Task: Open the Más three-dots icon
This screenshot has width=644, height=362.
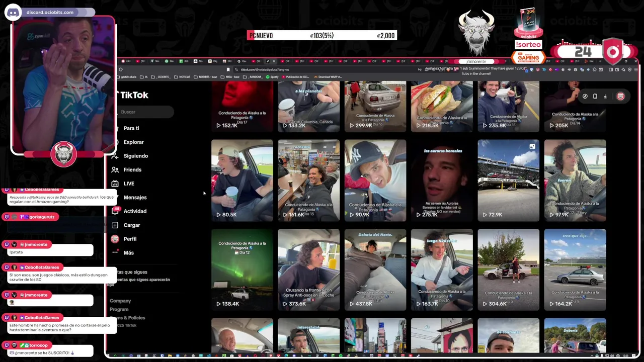Action: (x=115, y=252)
